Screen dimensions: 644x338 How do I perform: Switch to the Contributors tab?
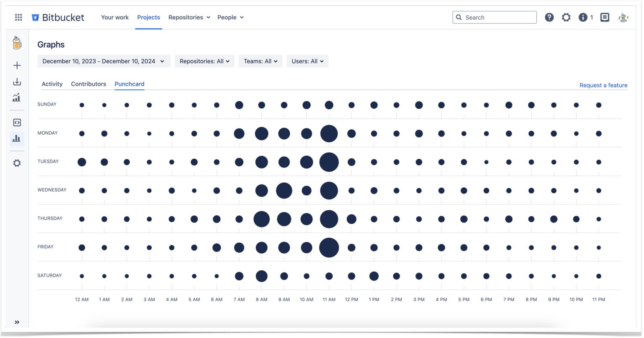[88, 84]
